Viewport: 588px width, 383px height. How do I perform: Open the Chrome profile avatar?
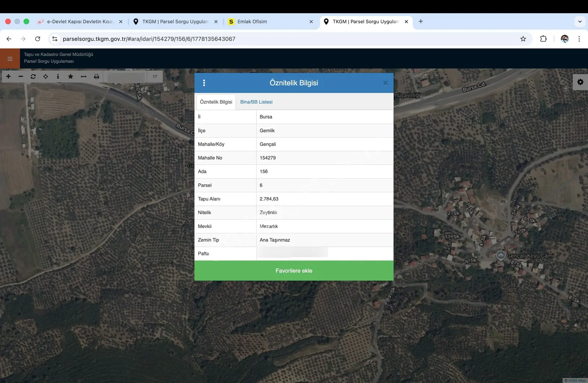tap(565, 39)
